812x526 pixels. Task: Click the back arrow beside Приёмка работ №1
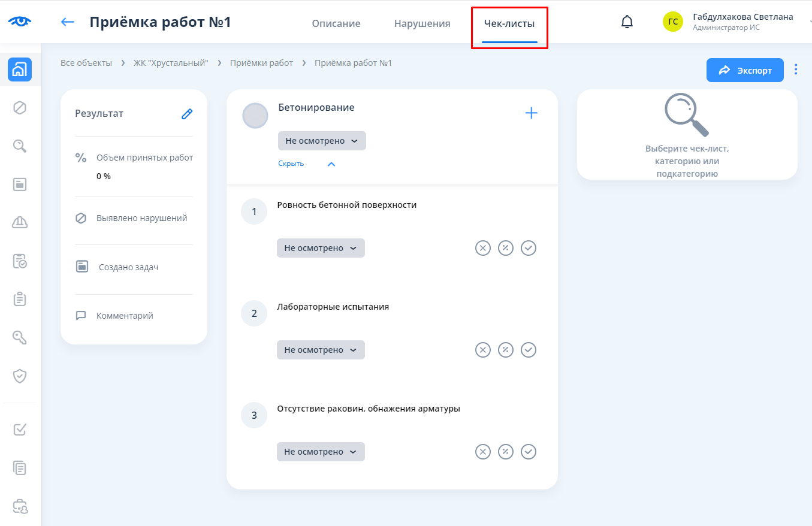tap(68, 22)
